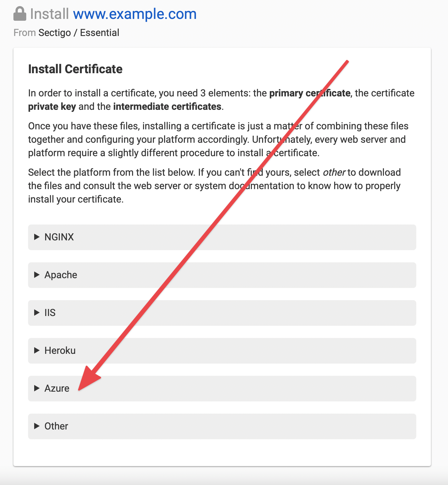Click the Sectigo / Essential text
448x485 pixels.
coord(79,32)
